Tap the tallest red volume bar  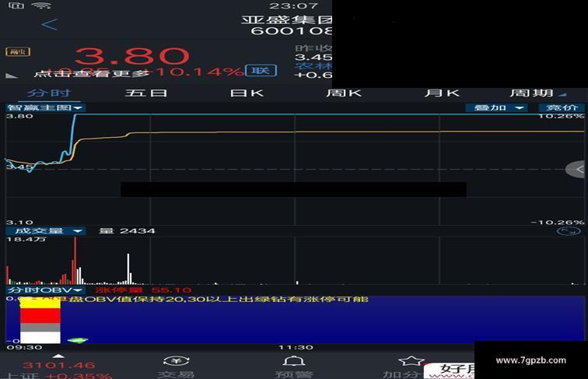tap(75, 260)
